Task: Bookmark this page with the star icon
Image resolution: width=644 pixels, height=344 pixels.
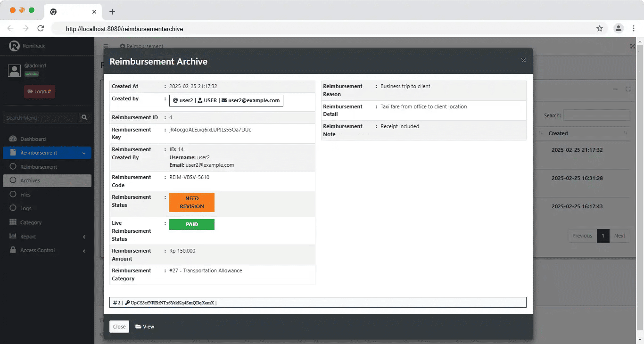Action: coord(600,28)
